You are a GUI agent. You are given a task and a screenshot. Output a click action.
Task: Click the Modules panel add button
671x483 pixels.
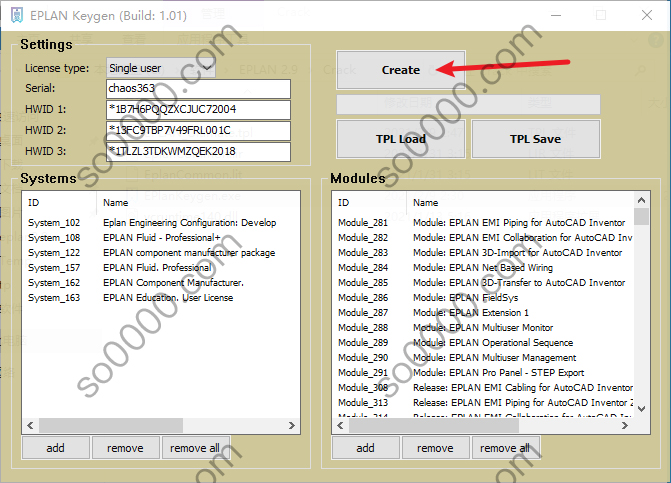(x=365, y=448)
